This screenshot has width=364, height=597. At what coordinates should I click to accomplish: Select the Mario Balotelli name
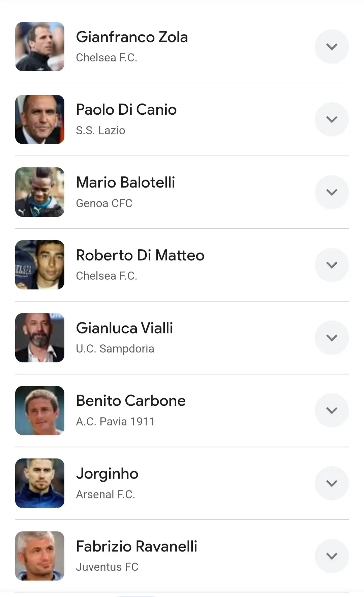click(125, 182)
